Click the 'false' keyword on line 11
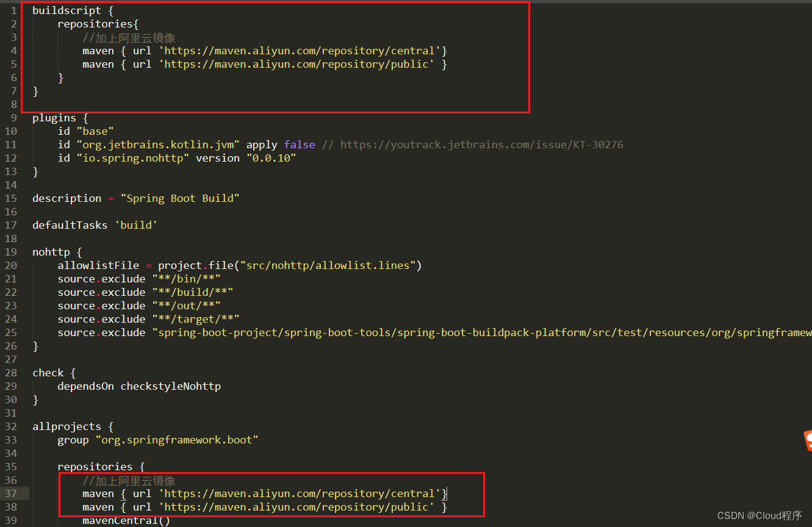 click(300, 145)
